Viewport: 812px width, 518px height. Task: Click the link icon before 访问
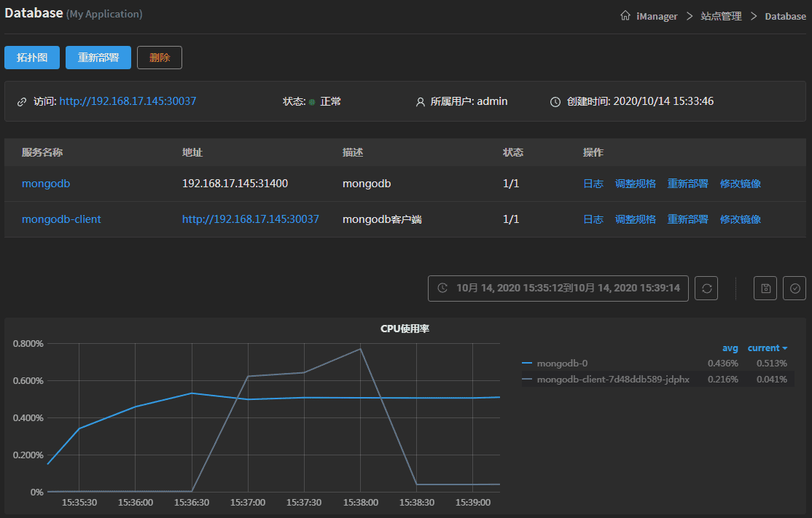coord(22,102)
